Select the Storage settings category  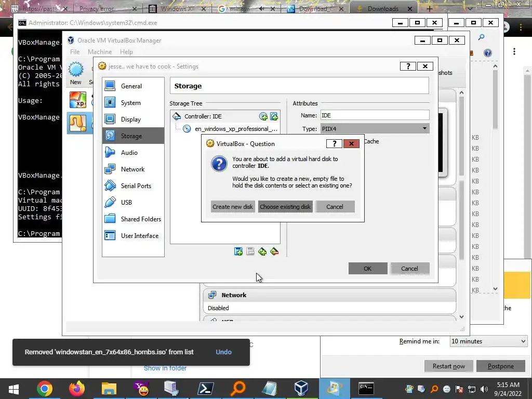coord(133,136)
